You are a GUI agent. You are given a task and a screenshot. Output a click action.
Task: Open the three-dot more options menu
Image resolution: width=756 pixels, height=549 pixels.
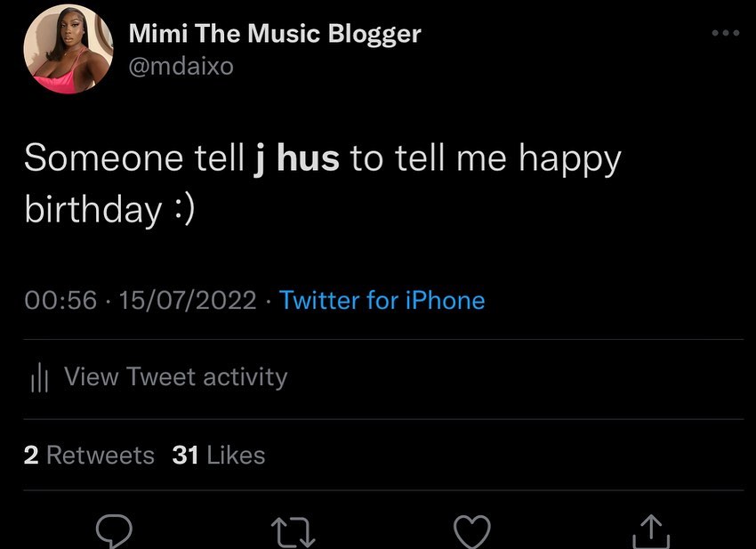coord(726,33)
